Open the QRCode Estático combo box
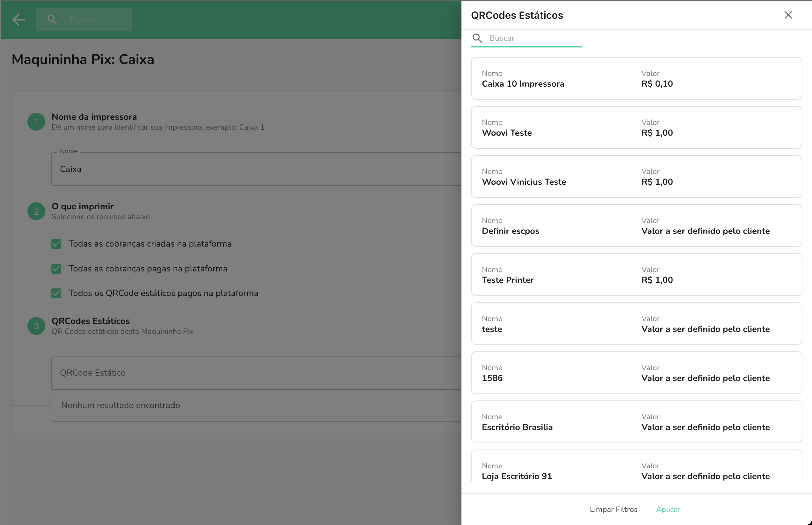Screen dimensions: 812x525 click(256, 373)
